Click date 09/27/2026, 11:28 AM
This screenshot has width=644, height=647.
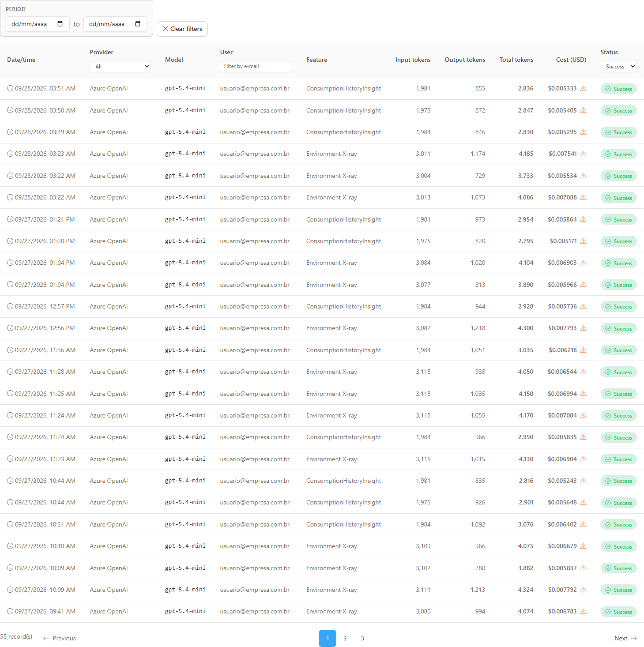point(45,372)
